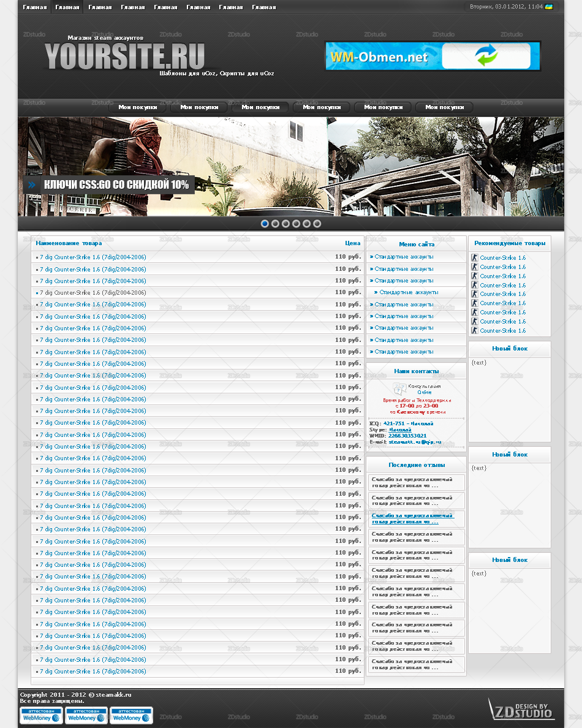582x728 pixels.
Task: Click the rightmost WebMoney attestation badge
Action: pos(131,715)
